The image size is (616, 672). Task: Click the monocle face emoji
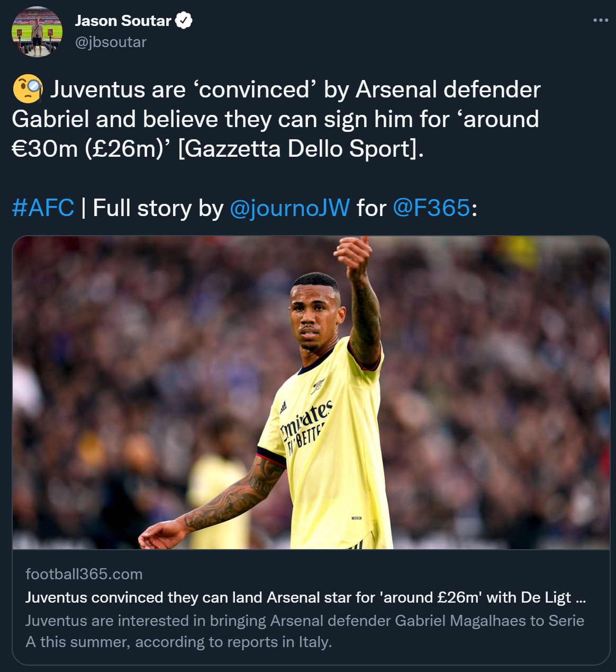tap(28, 89)
